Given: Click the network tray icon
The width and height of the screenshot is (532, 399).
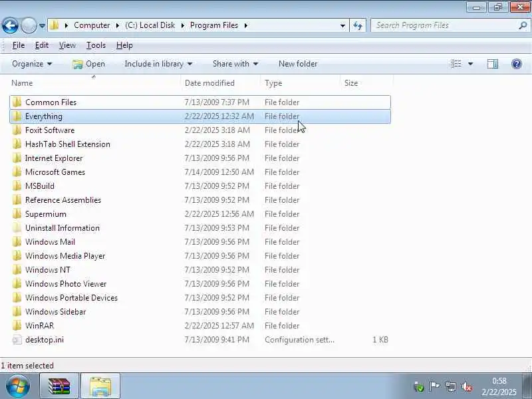Looking at the screenshot, I should pyautogui.click(x=451, y=386).
